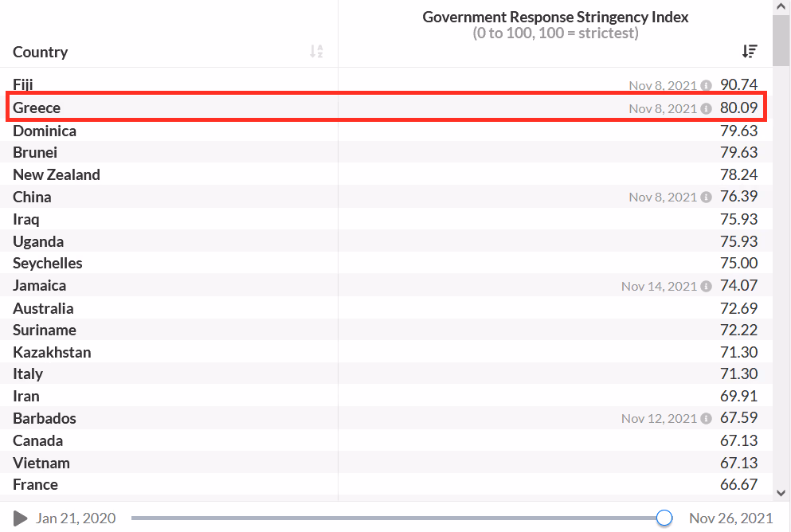791x532 pixels.
Task: Sort table by Country alphabetically icon
Action: 316,52
